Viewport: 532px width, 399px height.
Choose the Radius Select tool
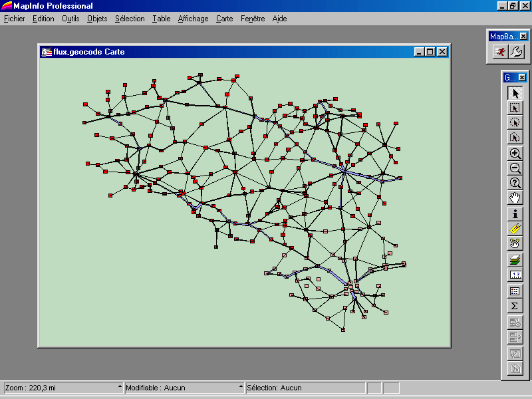[515, 123]
